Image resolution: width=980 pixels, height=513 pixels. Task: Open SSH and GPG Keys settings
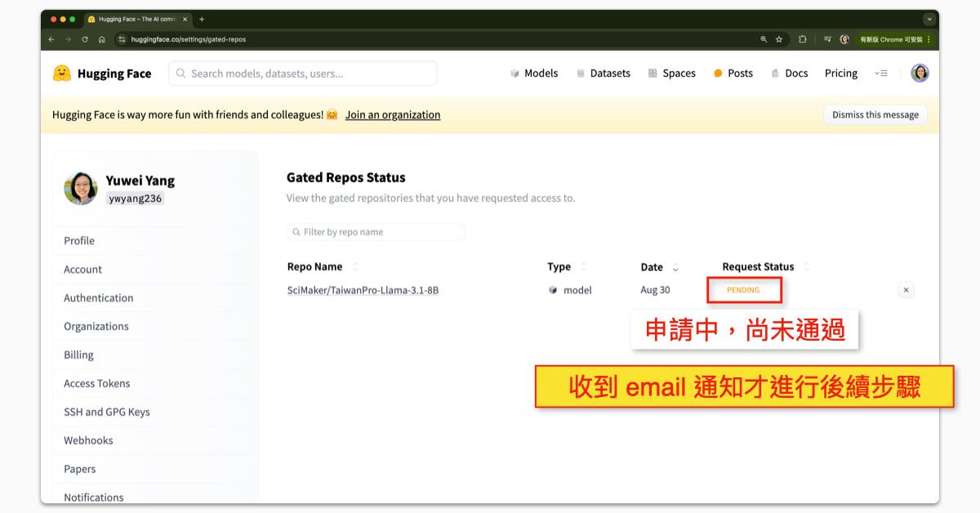coord(107,413)
